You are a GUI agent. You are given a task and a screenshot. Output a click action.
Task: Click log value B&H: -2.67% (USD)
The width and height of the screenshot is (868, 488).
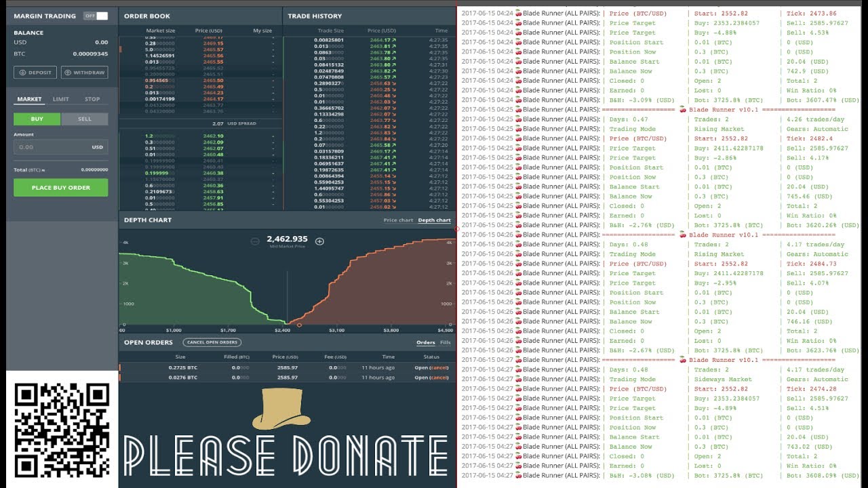(x=642, y=350)
